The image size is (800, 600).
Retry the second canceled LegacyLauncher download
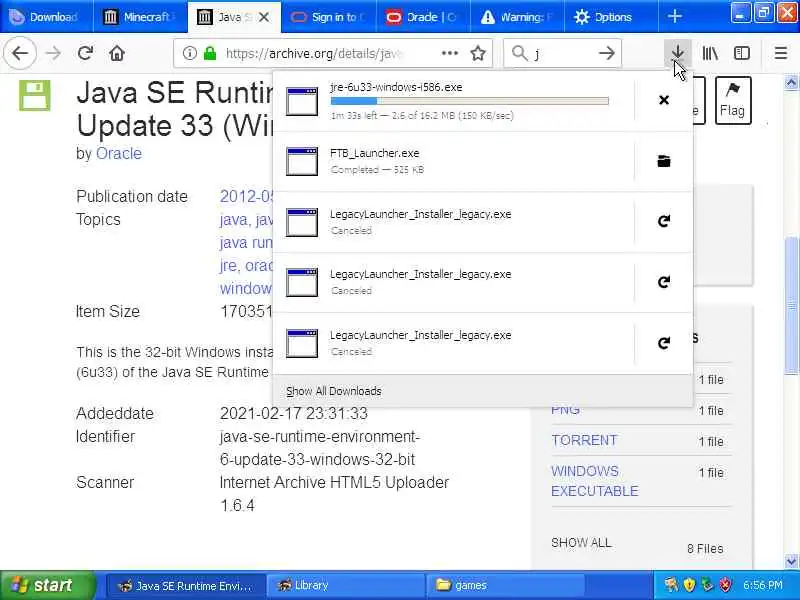tap(664, 282)
